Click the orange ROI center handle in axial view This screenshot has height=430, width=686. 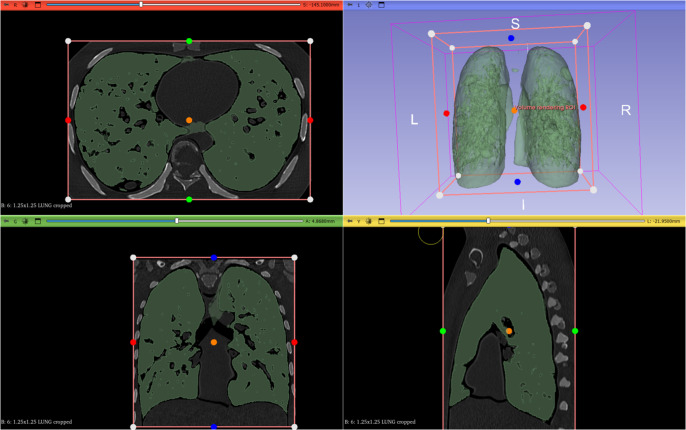[x=189, y=120]
